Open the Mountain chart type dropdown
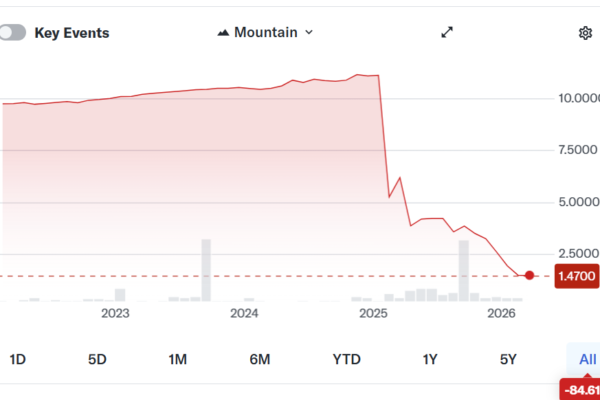The width and height of the screenshot is (600, 400). click(265, 32)
